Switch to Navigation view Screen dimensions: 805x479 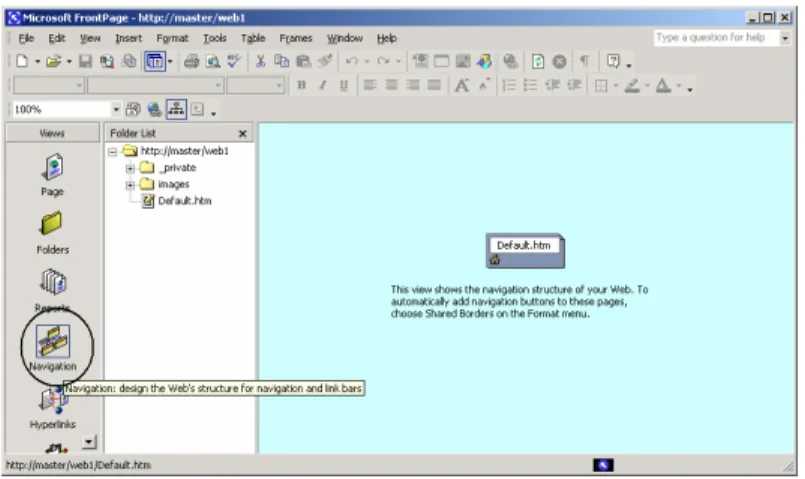pyautogui.click(x=52, y=348)
